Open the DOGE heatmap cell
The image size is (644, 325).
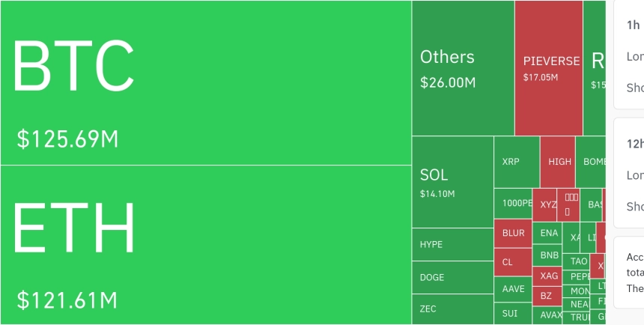pyautogui.click(x=452, y=277)
